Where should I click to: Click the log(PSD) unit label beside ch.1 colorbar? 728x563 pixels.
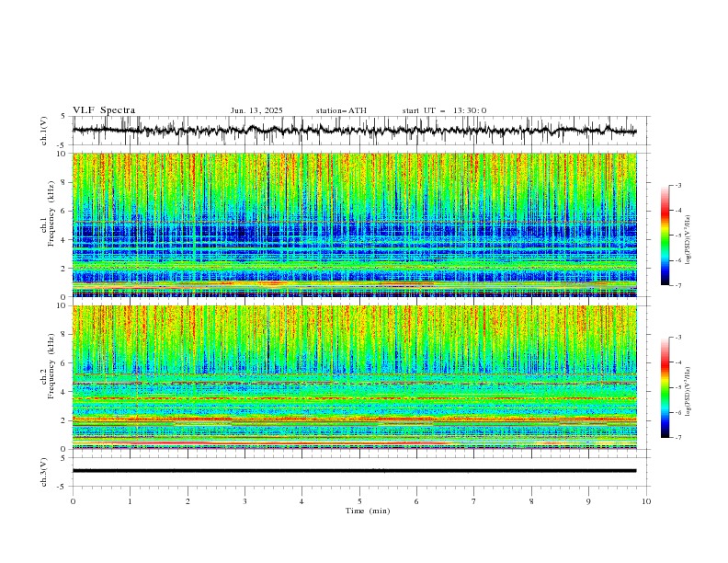(688, 240)
